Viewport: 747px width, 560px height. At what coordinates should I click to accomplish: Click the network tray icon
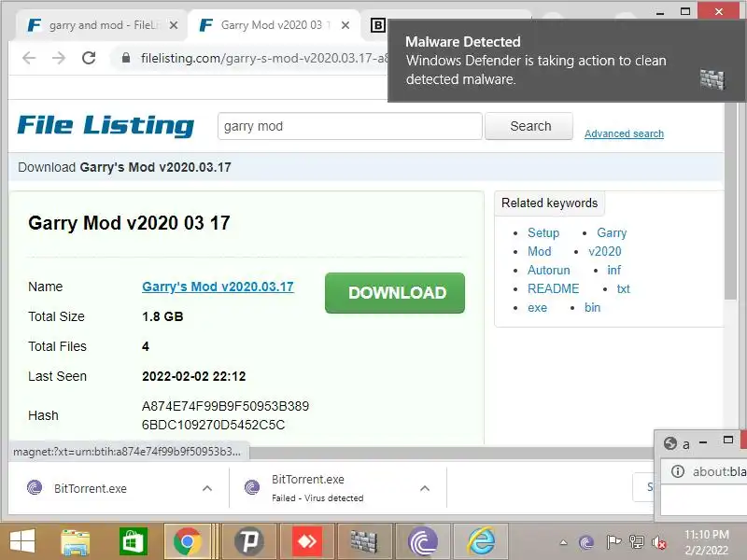tap(636, 542)
